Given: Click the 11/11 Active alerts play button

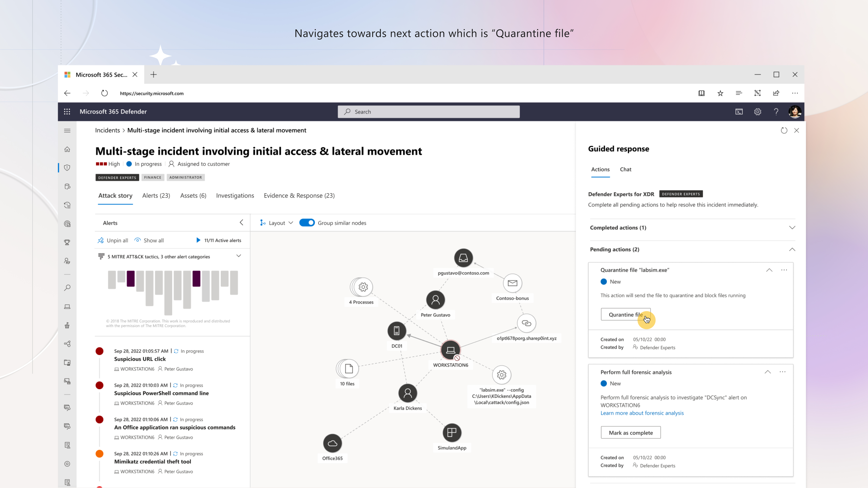Looking at the screenshot, I should pyautogui.click(x=198, y=240).
